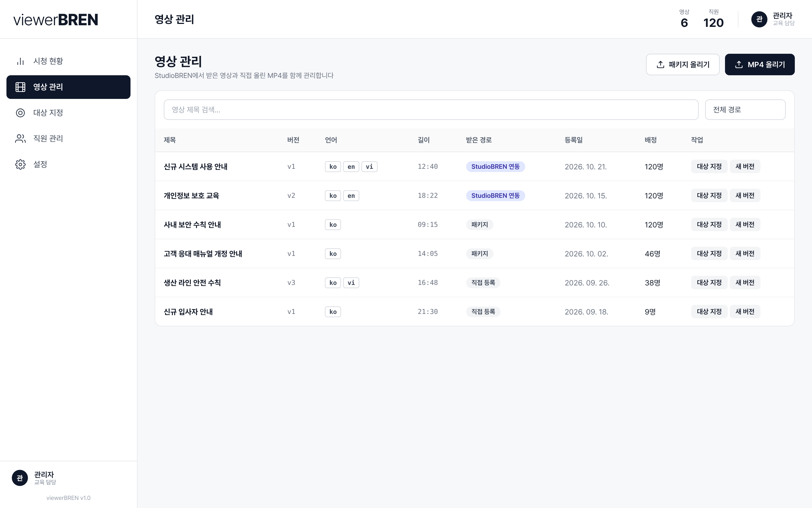
Task: Click the 패키지 badge in 사내 보안 수칙 row
Action: coord(480,224)
